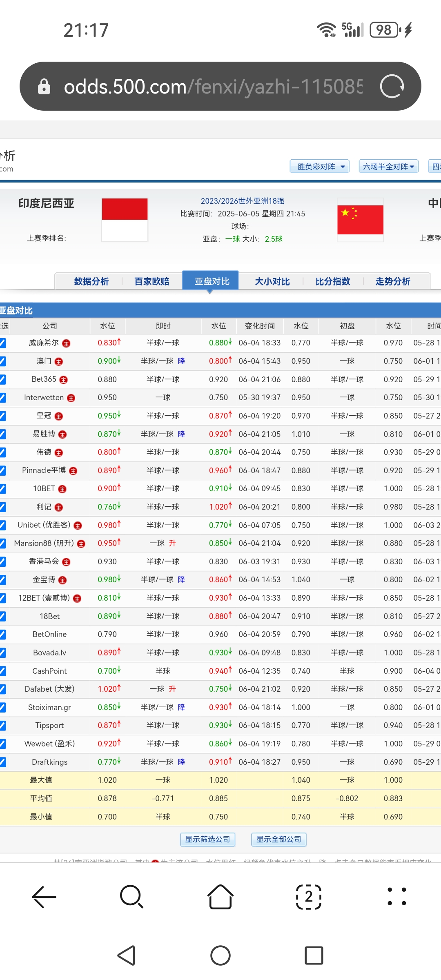Expand the 胜负彩对阵 dropdown
The height and width of the screenshot is (980, 441).
pyautogui.click(x=320, y=167)
